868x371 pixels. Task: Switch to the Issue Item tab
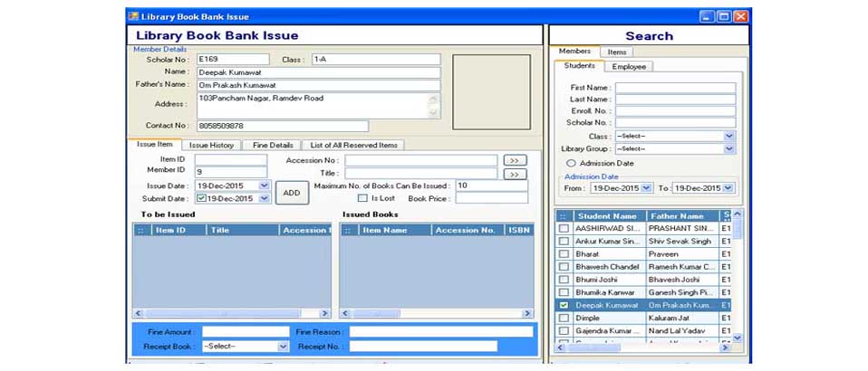[x=154, y=144]
